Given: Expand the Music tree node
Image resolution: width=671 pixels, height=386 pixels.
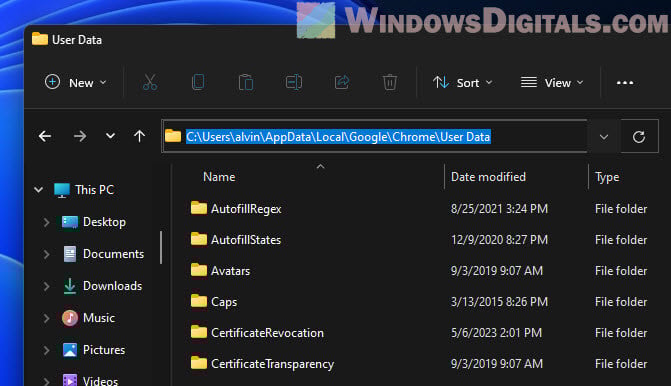Looking at the screenshot, I should click(46, 318).
